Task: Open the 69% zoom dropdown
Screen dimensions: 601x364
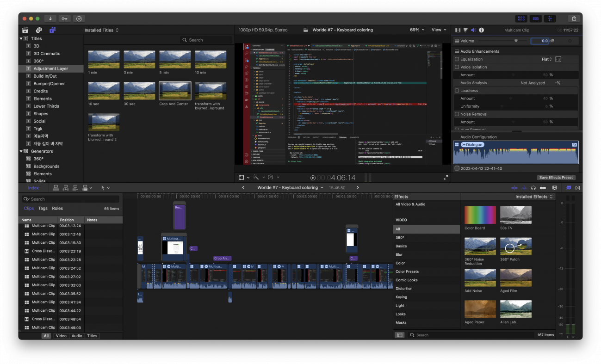Action: pyautogui.click(x=417, y=30)
